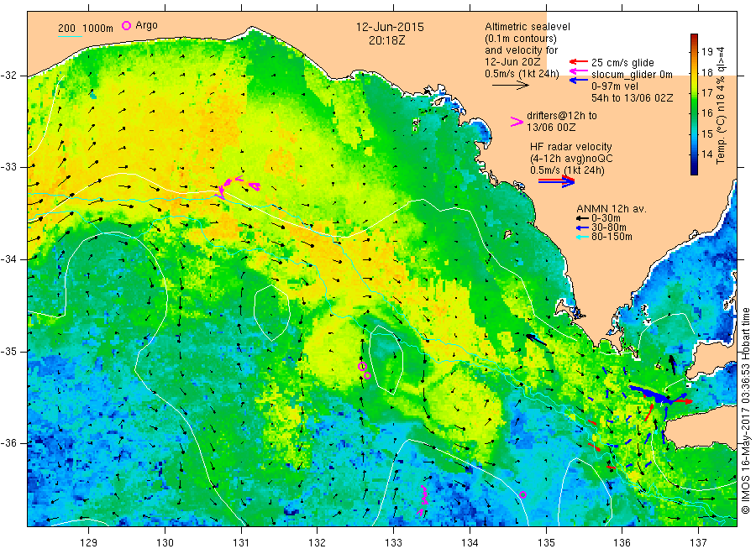Click the magenta drifter track near 133.4E 36.6S
Viewport: 756px width, 554px height.
(423, 500)
